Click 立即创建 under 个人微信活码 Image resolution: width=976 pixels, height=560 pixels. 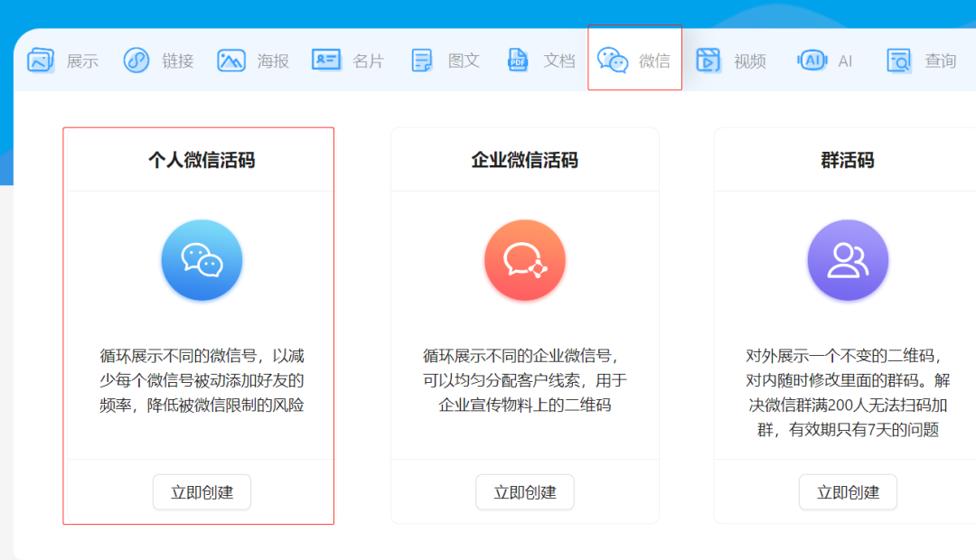coord(202,492)
